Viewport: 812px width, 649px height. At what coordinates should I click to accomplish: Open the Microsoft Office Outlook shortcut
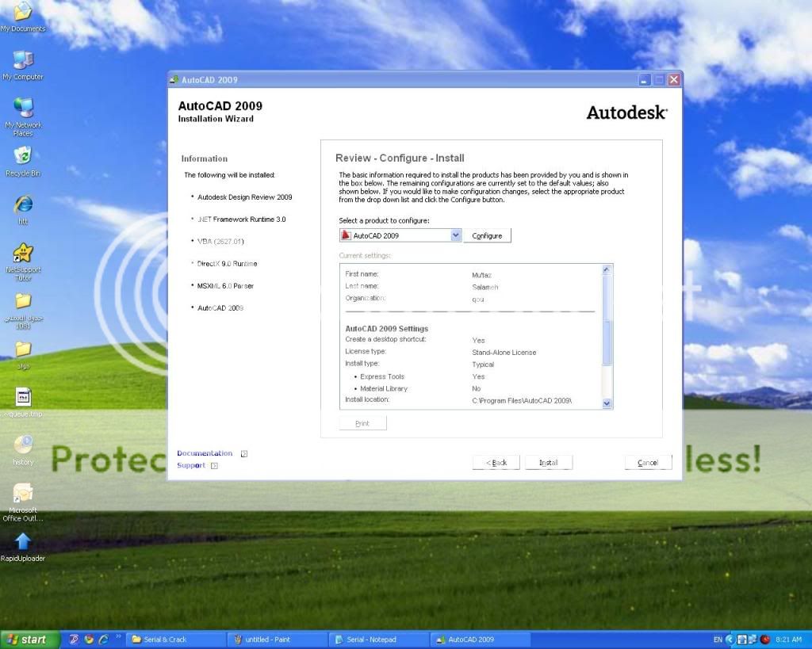point(23,494)
